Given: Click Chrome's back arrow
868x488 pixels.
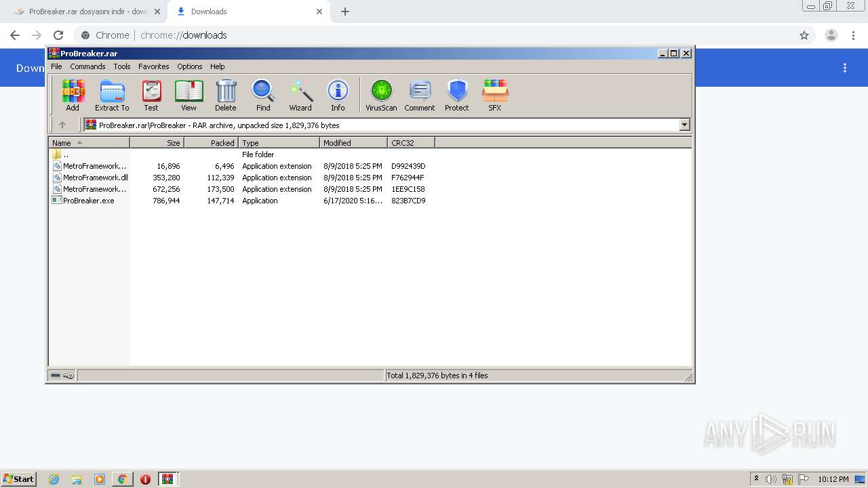Looking at the screenshot, I should [15, 35].
